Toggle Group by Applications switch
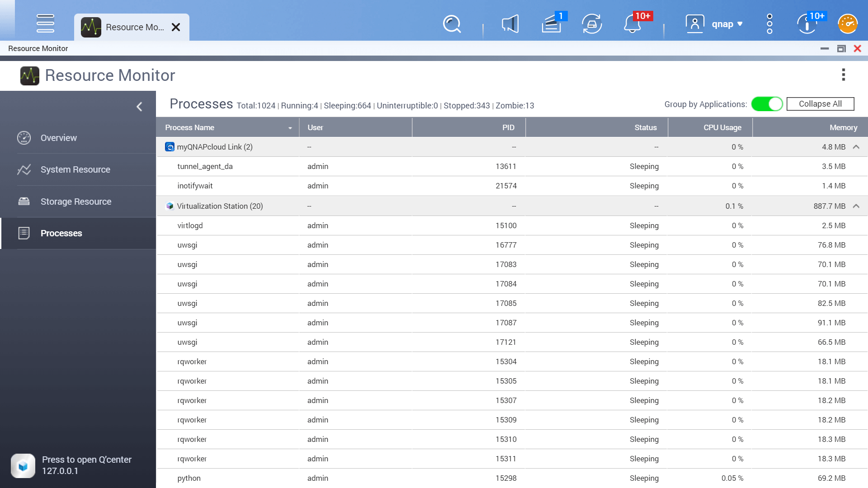Image resolution: width=868 pixels, height=488 pixels. pos(767,104)
